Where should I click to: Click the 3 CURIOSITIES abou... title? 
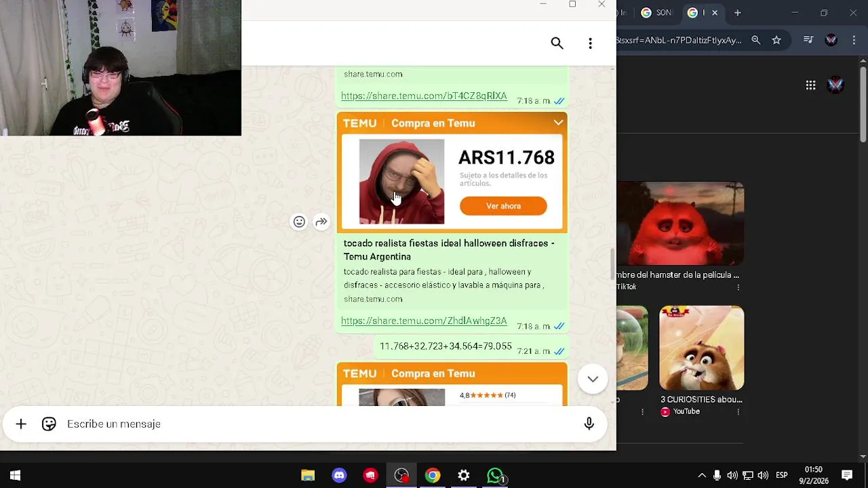[701, 400]
